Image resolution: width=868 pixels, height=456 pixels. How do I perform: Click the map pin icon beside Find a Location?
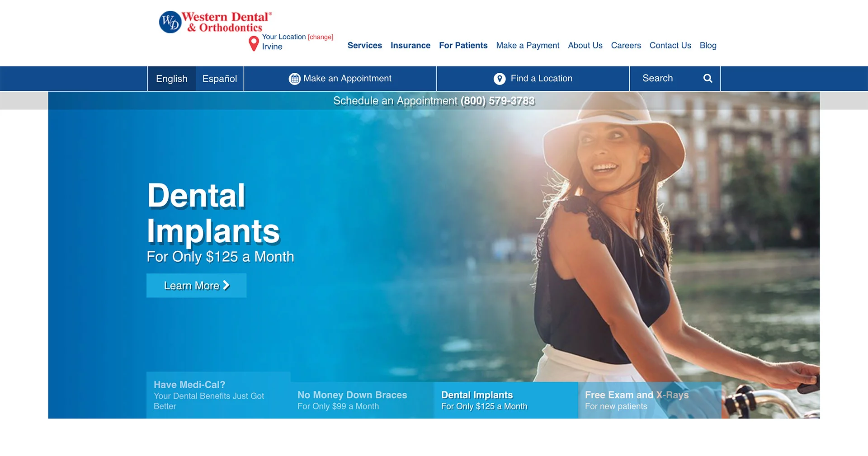[500, 79]
